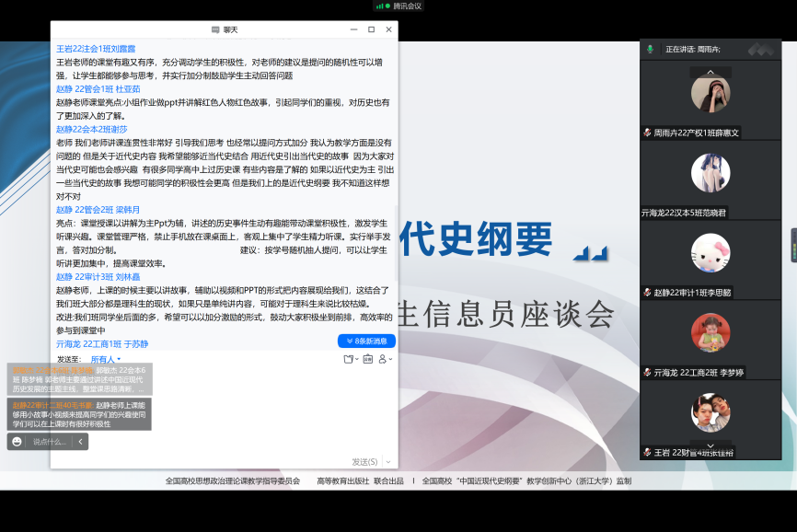Open sender name link '赵静 22审计3班 刘林矗'
The image size is (797, 532).
click(x=98, y=276)
